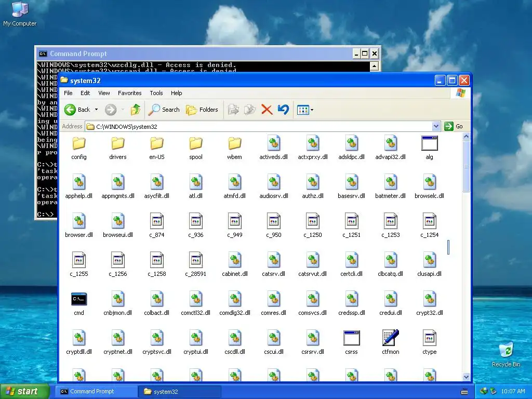This screenshot has width=532, height=399.
Task: Click the Forward button in Explorer toolbar
Action: pos(111,110)
